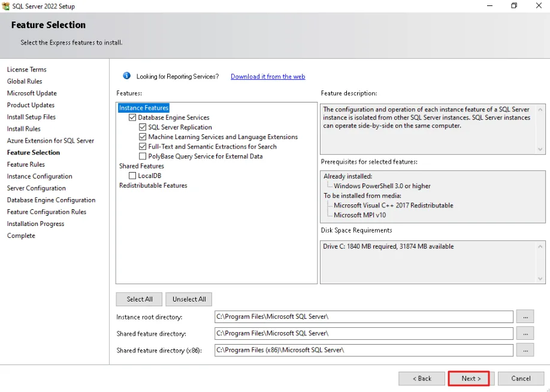Screen dimensions: 550x392
Task: Click the Shared feature directory (x86) field
Action: point(364,350)
